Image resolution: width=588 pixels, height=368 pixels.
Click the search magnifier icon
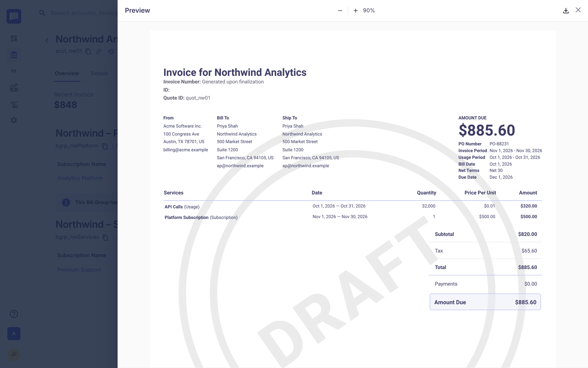click(42, 13)
